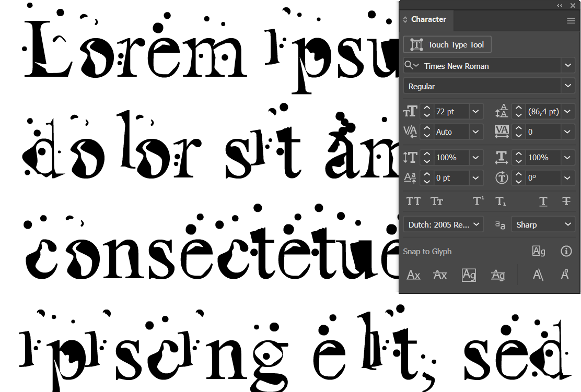Increase the font size with the stepper
The height and width of the screenshot is (392, 581).
(x=426, y=108)
